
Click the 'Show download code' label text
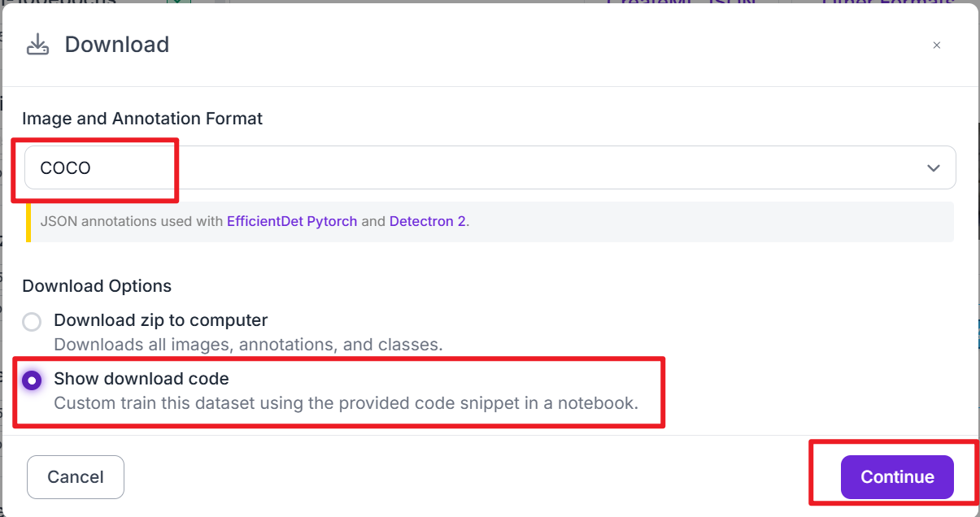pos(142,379)
